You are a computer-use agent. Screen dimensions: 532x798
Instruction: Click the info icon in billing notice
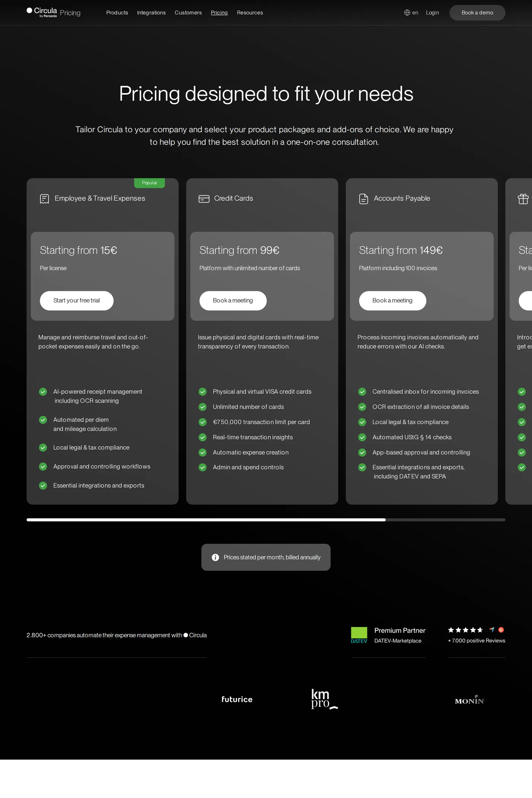click(215, 557)
